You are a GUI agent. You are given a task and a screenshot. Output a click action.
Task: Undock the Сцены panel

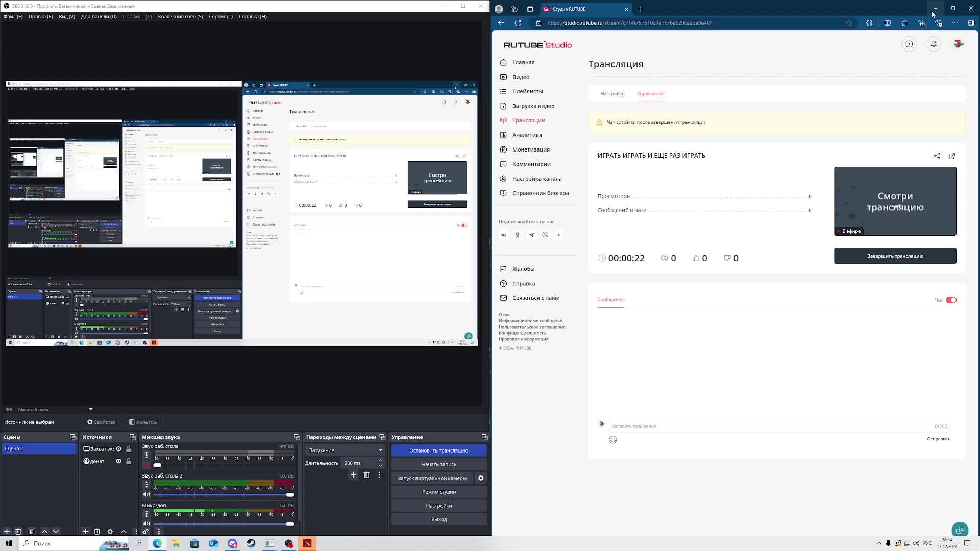[x=73, y=437]
